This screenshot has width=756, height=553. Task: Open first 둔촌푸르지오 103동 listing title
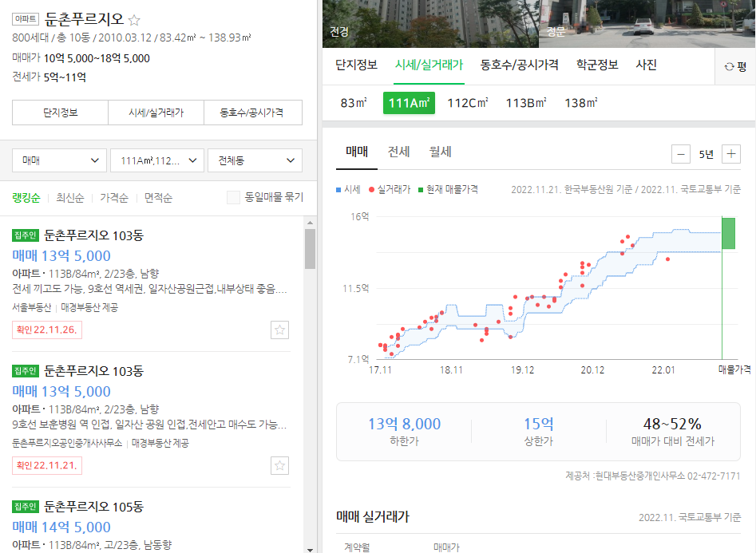[94, 235]
